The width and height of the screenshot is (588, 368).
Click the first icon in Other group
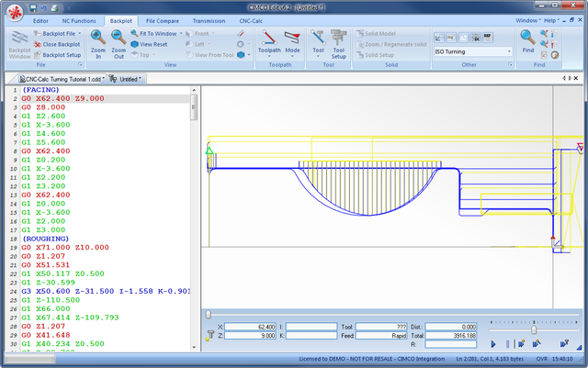click(x=439, y=38)
